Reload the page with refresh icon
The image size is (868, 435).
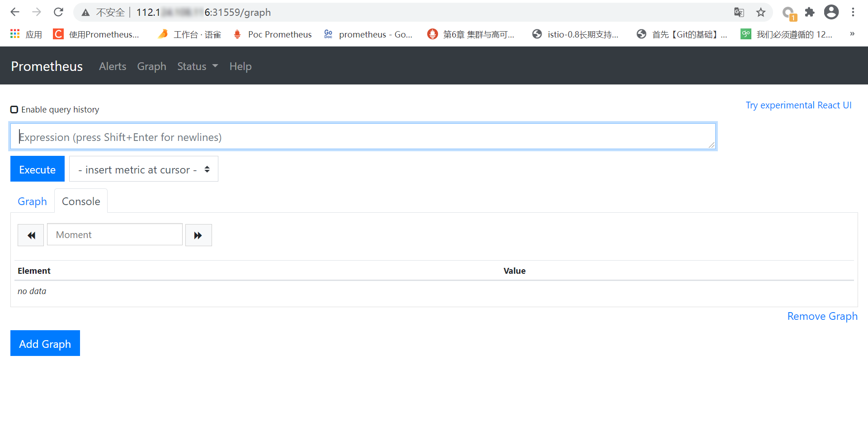58,12
